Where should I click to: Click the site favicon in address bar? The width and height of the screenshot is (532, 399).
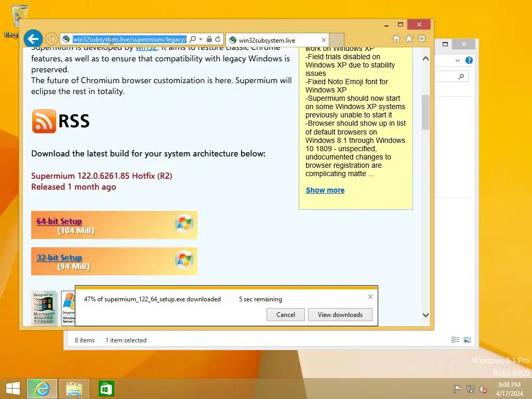[x=66, y=39]
